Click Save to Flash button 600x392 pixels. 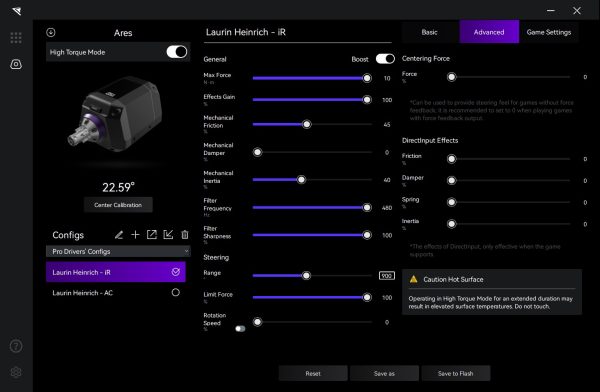tap(455, 373)
